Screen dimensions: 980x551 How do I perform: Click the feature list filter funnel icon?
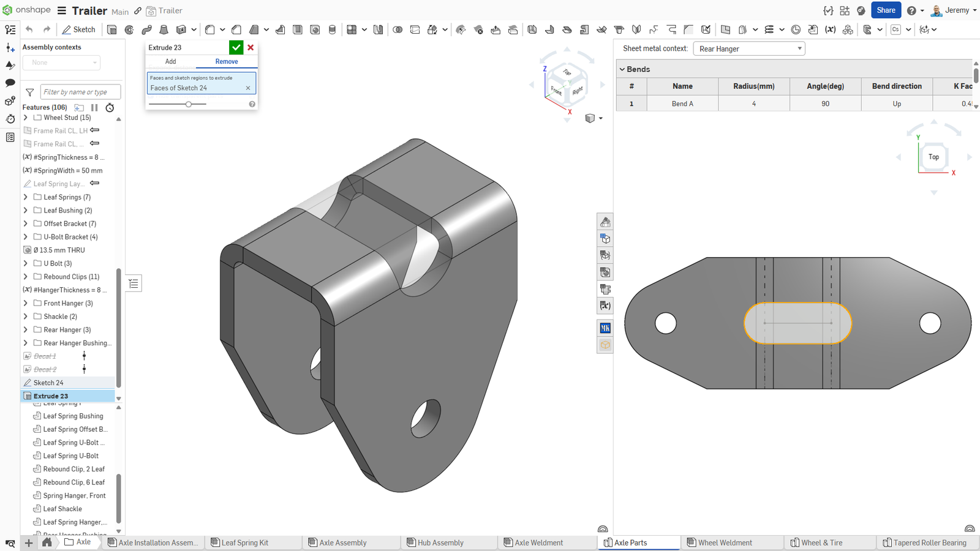click(29, 92)
